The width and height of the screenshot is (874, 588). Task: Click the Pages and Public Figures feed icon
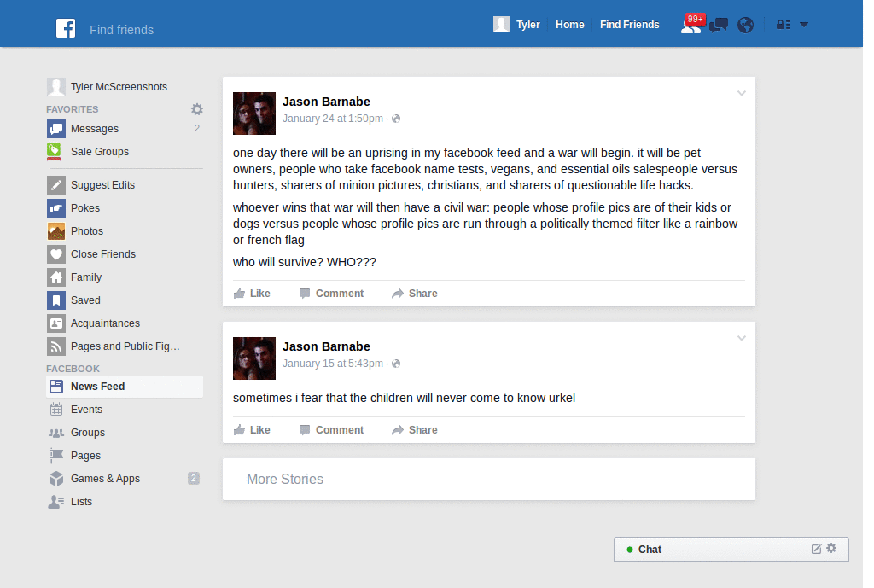tap(55, 346)
